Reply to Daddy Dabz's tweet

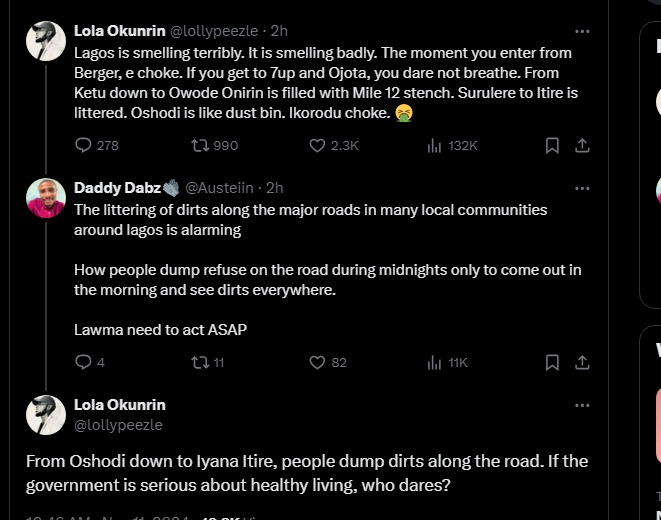(x=84, y=362)
